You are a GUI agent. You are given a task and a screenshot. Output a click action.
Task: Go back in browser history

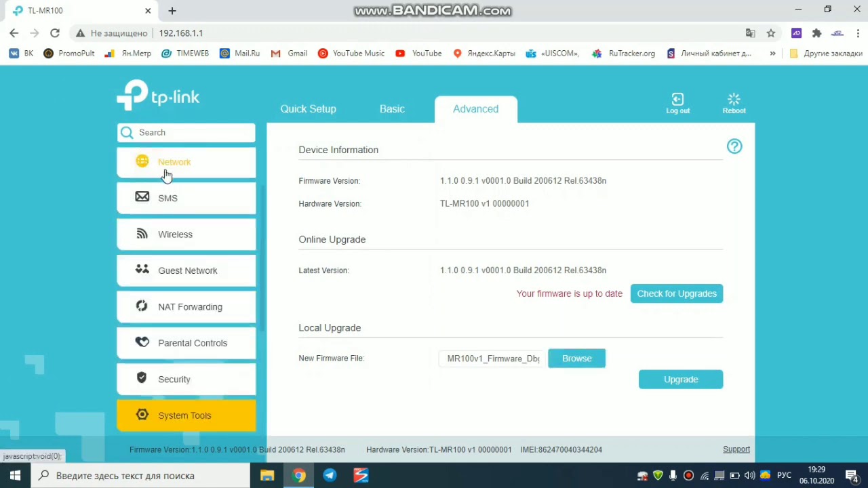click(x=14, y=33)
